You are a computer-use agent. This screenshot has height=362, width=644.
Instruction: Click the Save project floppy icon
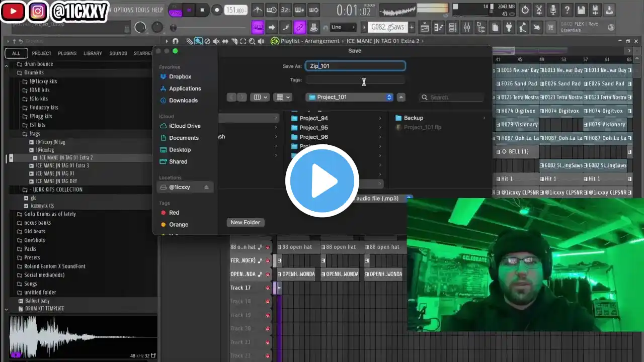581,10
